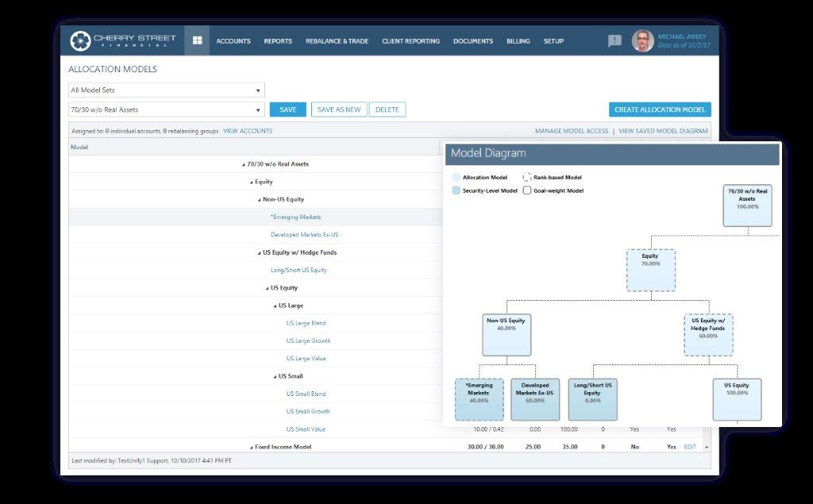Click the Save button
The width and height of the screenshot is (813, 504).
pos(287,110)
